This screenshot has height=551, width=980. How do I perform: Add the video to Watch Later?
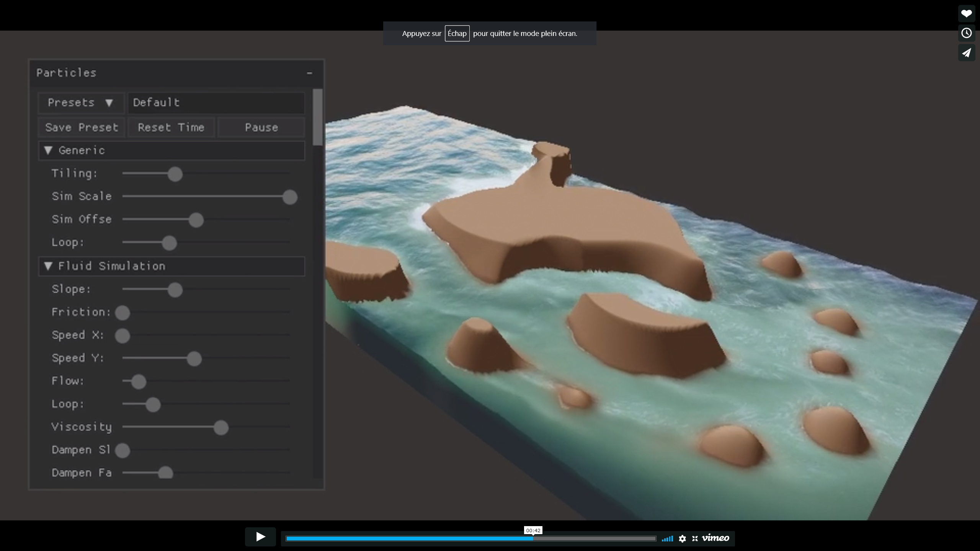coord(966,33)
